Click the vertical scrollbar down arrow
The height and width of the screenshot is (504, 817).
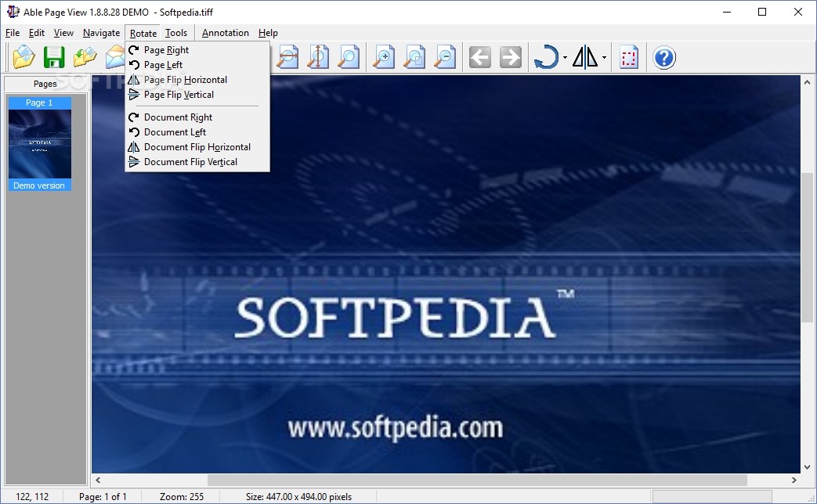coord(807,467)
